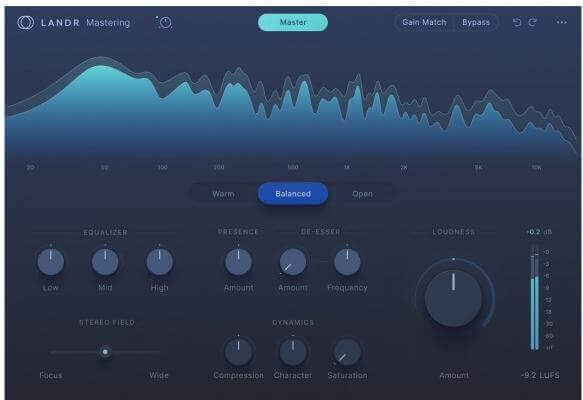Open the three-dots more options menu
Image resolution: width=583 pixels, height=400 pixels.
tap(561, 22)
